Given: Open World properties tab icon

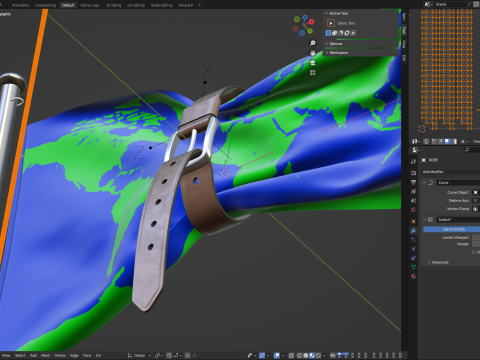Looking at the screenshot, I should 413,210.
